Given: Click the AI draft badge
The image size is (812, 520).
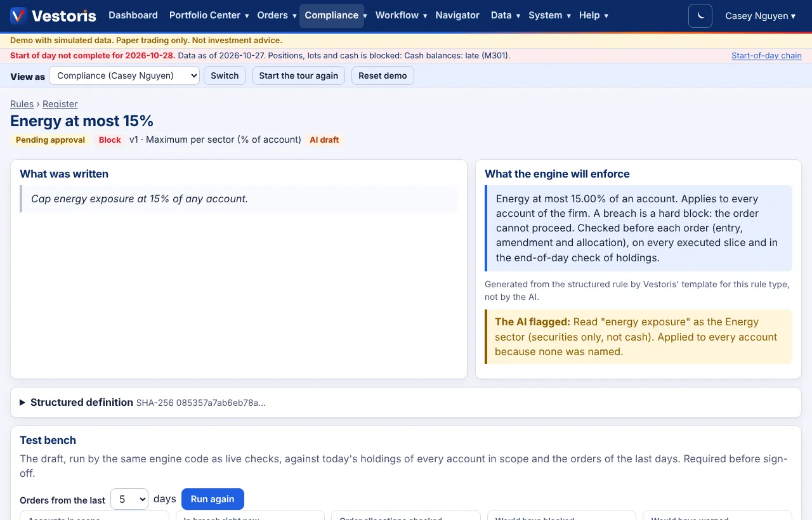Looking at the screenshot, I should pos(324,140).
